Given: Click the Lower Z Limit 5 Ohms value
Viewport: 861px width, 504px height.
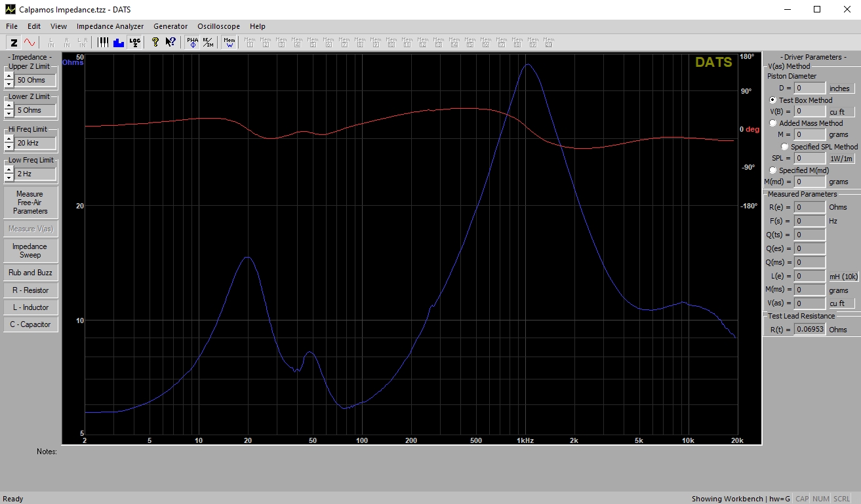Looking at the screenshot, I should [x=35, y=110].
